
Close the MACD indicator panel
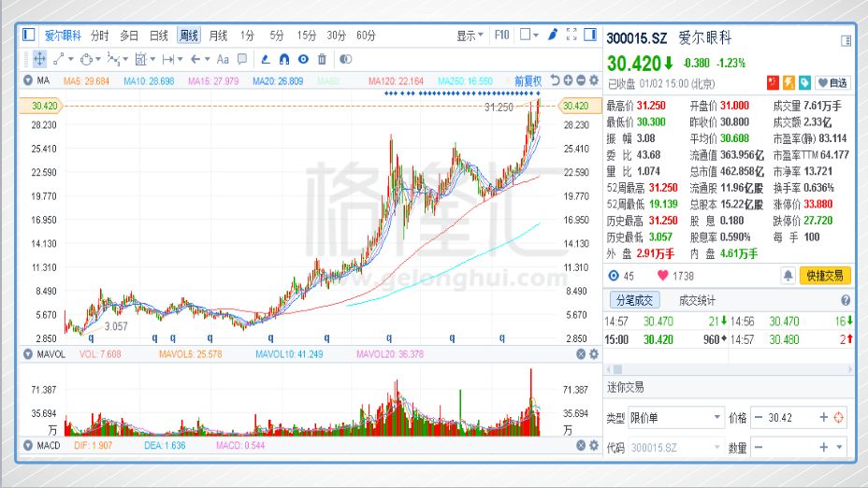tap(581, 445)
